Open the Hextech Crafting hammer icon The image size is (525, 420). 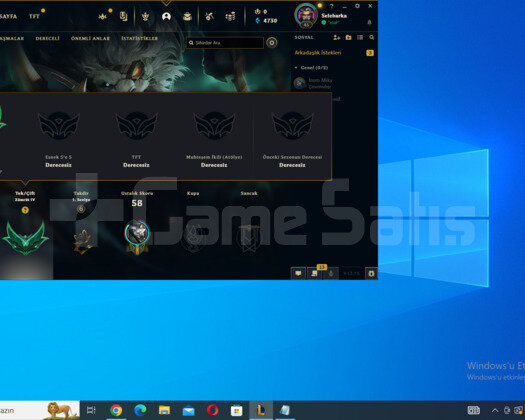[210, 16]
